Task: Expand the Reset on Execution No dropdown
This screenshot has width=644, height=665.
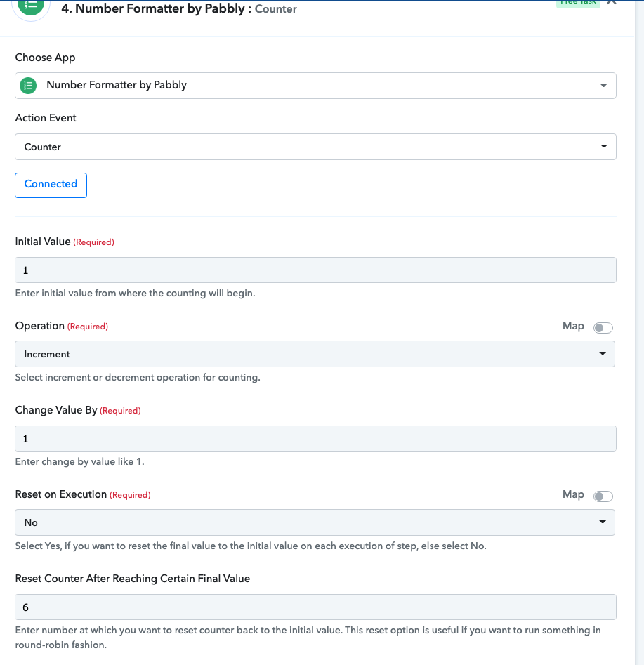Action: click(x=315, y=522)
